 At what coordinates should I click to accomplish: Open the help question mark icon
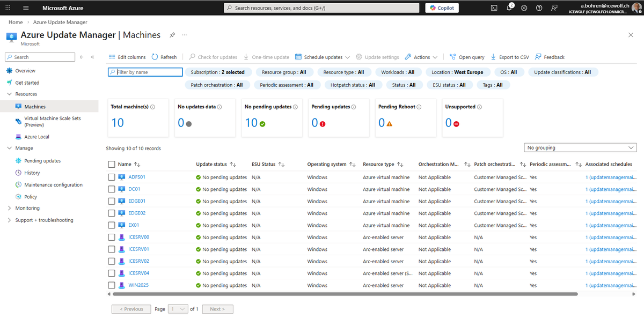[539, 8]
